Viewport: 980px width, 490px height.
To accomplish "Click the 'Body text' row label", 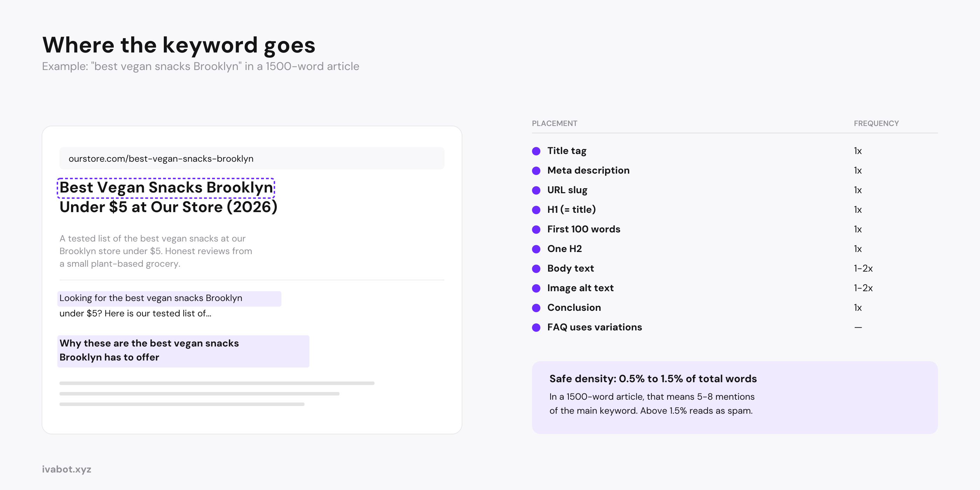I will (570, 268).
